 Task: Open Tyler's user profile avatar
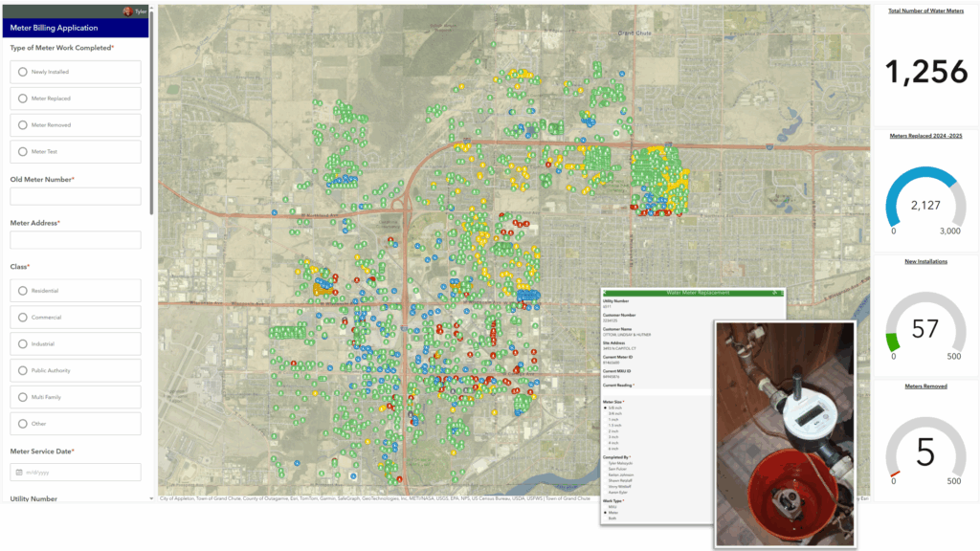(127, 11)
